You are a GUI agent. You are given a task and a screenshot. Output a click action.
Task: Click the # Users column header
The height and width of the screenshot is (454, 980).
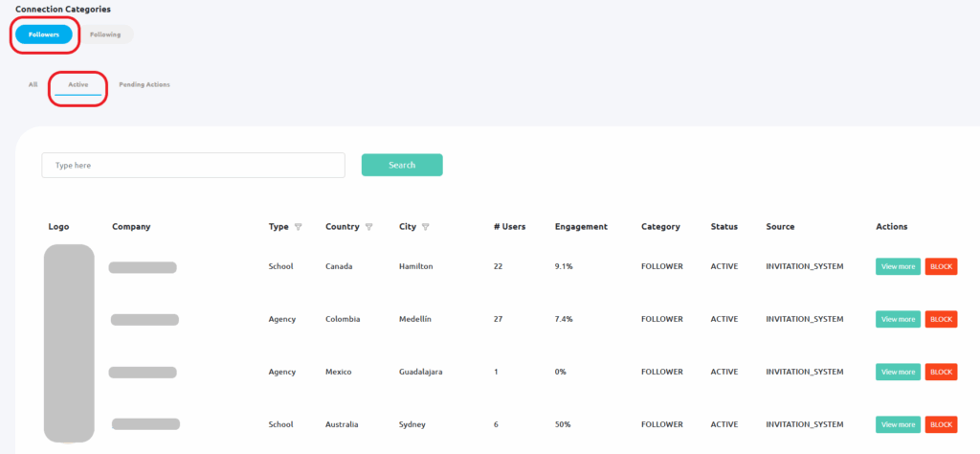tap(509, 227)
